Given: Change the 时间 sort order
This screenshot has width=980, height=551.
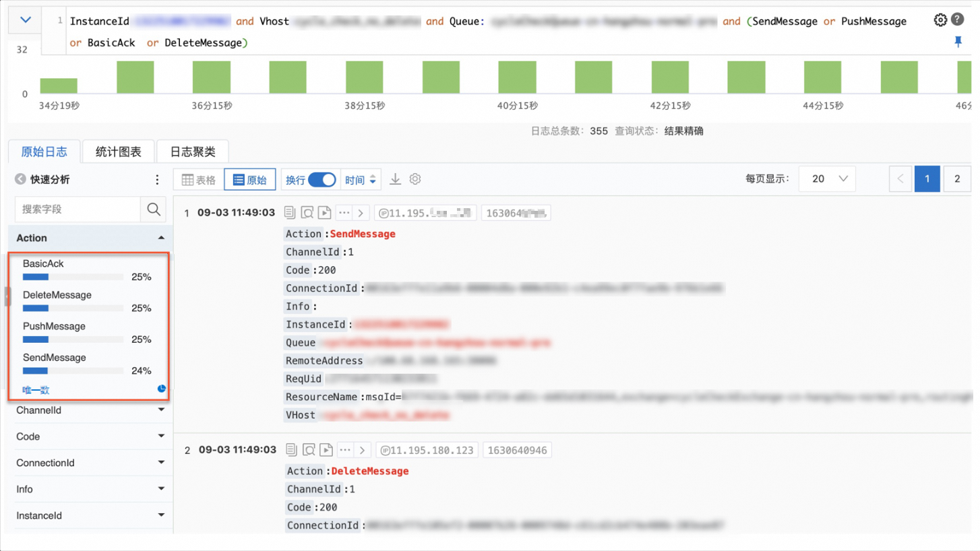Looking at the screenshot, I should (x=361, y=180).
